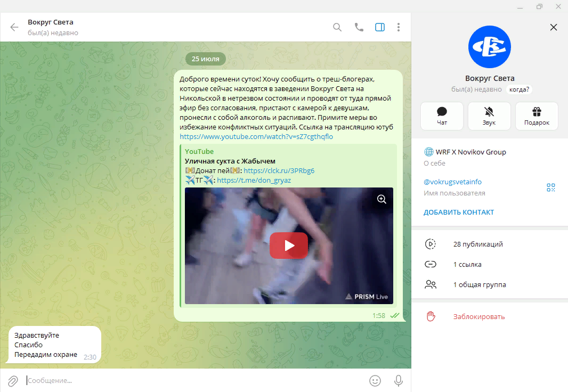Click the 25 июля date badge

point(205,59)
